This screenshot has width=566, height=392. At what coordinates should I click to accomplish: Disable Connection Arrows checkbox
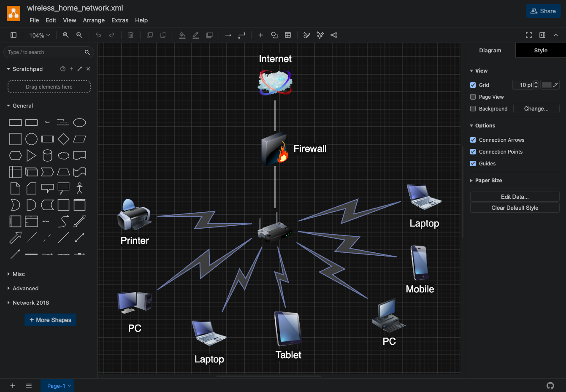pyautogui.click(x=473, y=140)
